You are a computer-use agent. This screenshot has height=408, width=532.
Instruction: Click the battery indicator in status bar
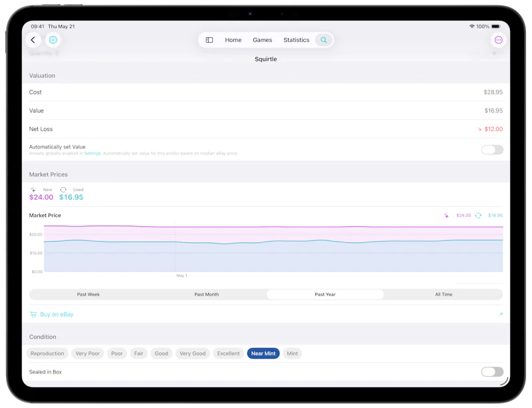click(495, 27)
